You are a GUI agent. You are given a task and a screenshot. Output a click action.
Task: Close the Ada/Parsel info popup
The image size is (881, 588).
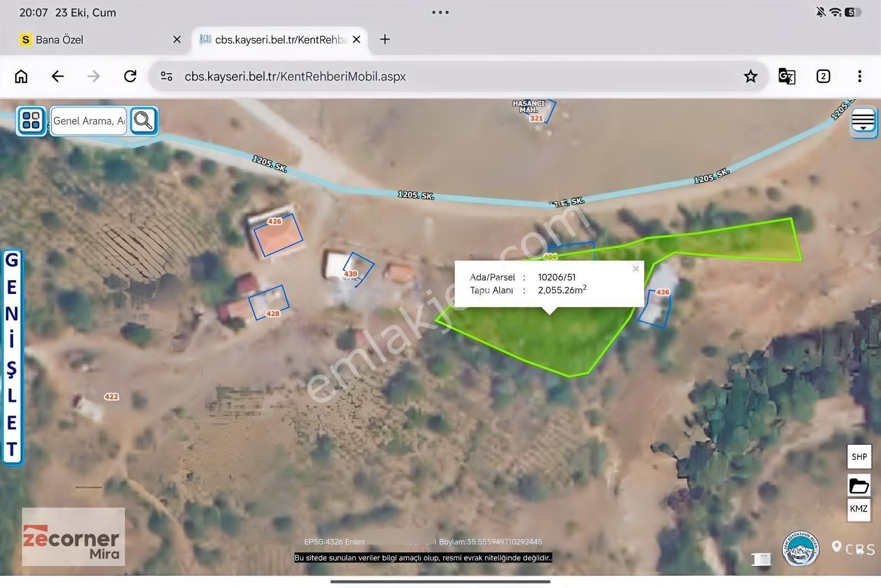pyautogui.click(x=635, y=269)
